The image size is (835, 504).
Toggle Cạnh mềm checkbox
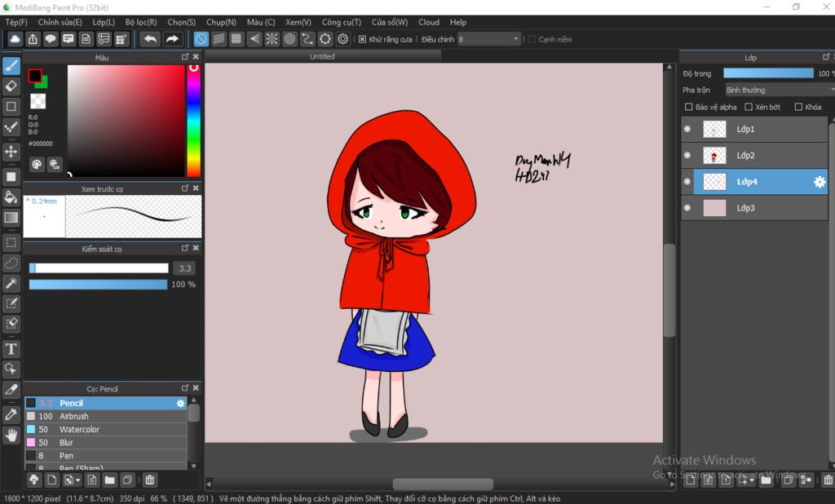532,39
